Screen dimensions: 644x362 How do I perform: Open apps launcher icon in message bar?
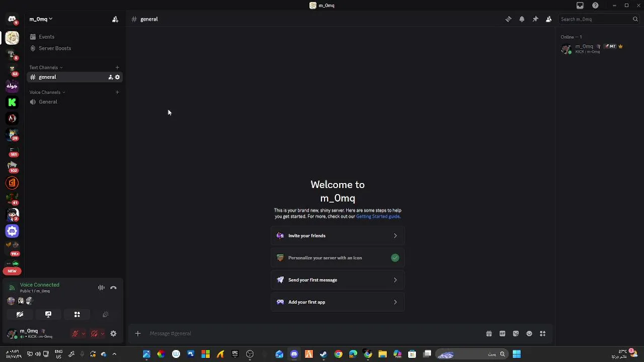tap(543, 333)
